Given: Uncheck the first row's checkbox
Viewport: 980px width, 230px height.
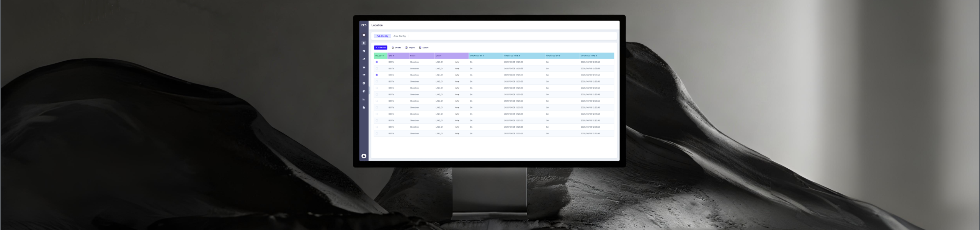Looking at the screenshot, I should pos(377,62).
